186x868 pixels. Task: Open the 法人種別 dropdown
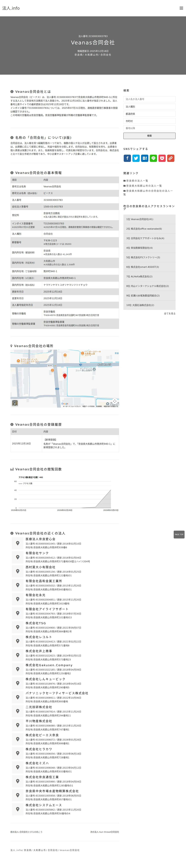149,106
